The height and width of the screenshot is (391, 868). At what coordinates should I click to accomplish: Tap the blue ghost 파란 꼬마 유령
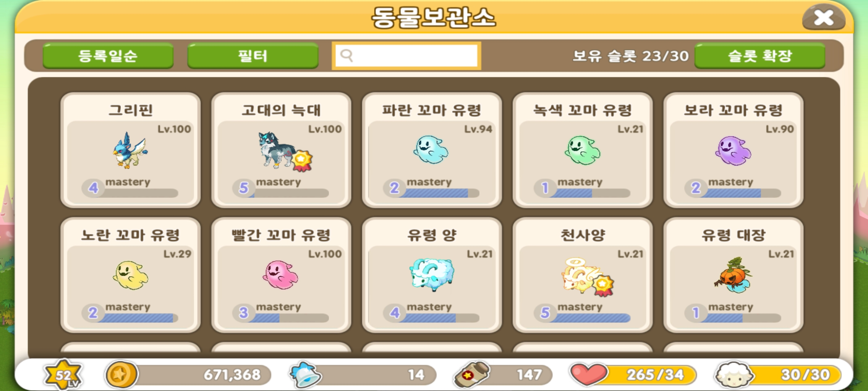point(431,150)
